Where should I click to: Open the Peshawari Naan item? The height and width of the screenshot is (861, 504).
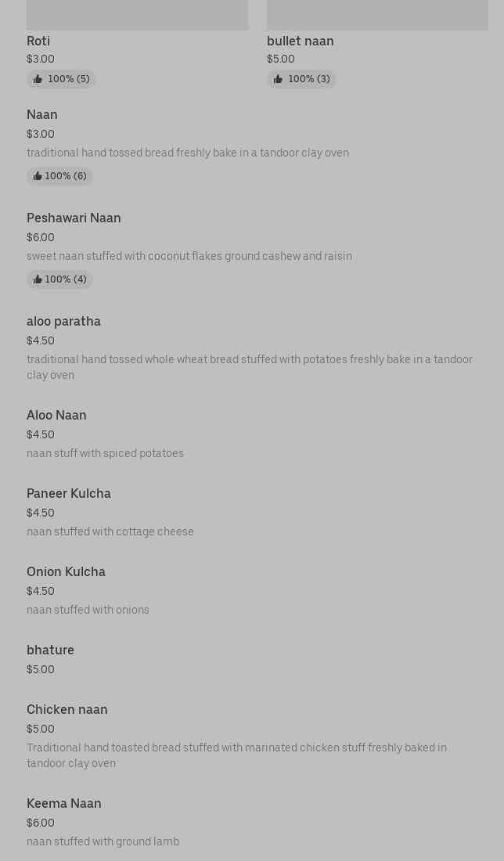pos(74,218)
